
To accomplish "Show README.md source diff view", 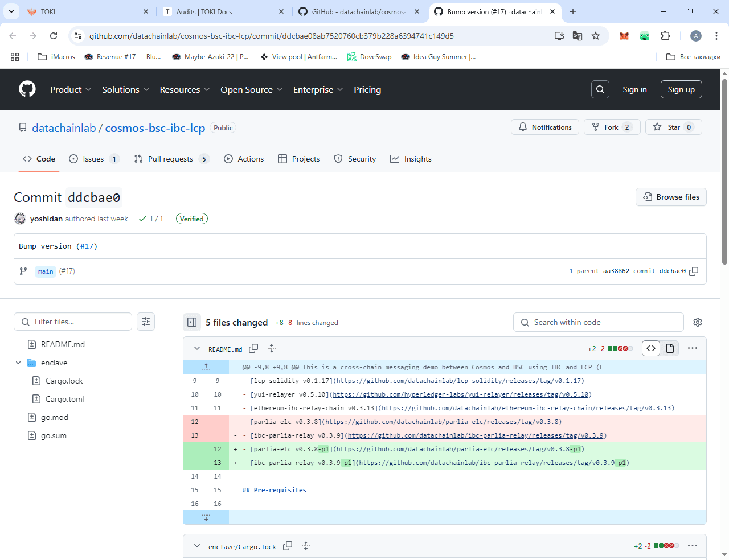I will 651,348.
